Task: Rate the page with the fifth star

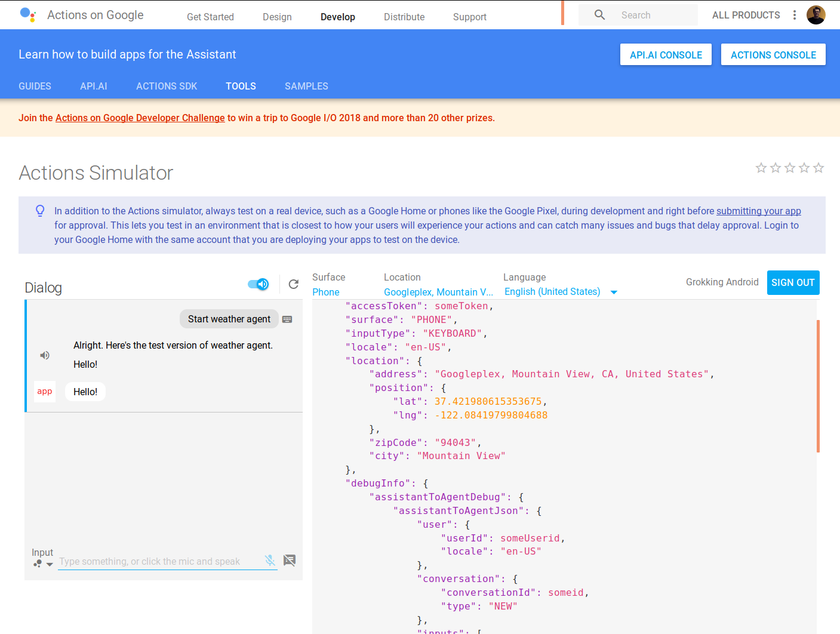Action: pos(819,168)
